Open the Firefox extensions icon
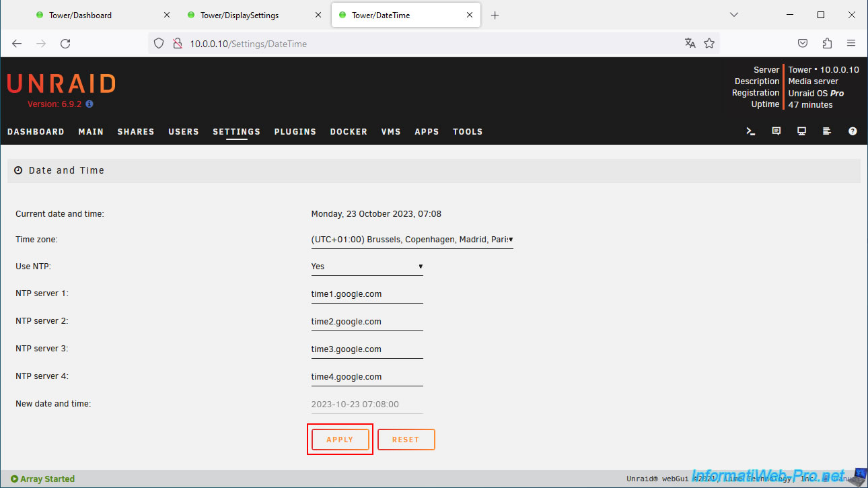868x488 pixels. (x=827, y=43)
